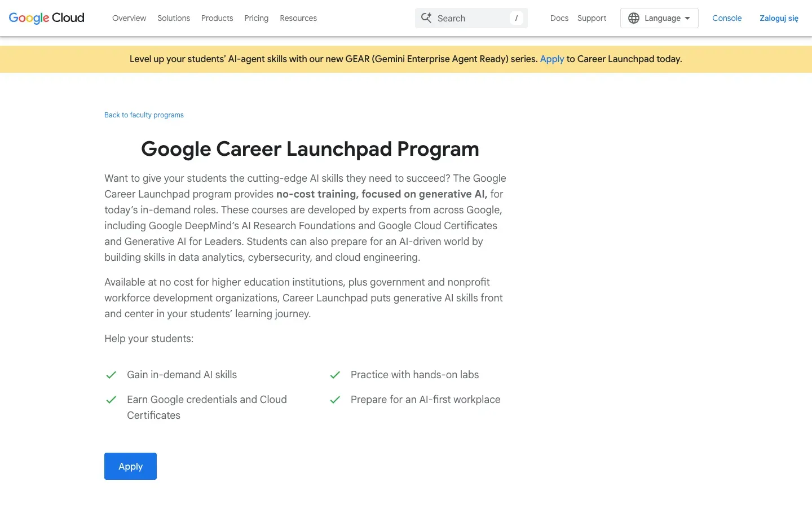Viewport: 812px width, 508px height.
Task: Expand the Language dropdown arrow
Action: coord(687,18)
